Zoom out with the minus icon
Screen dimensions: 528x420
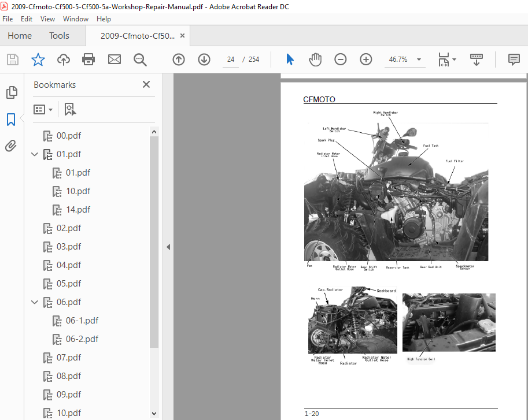coord(341,60)
